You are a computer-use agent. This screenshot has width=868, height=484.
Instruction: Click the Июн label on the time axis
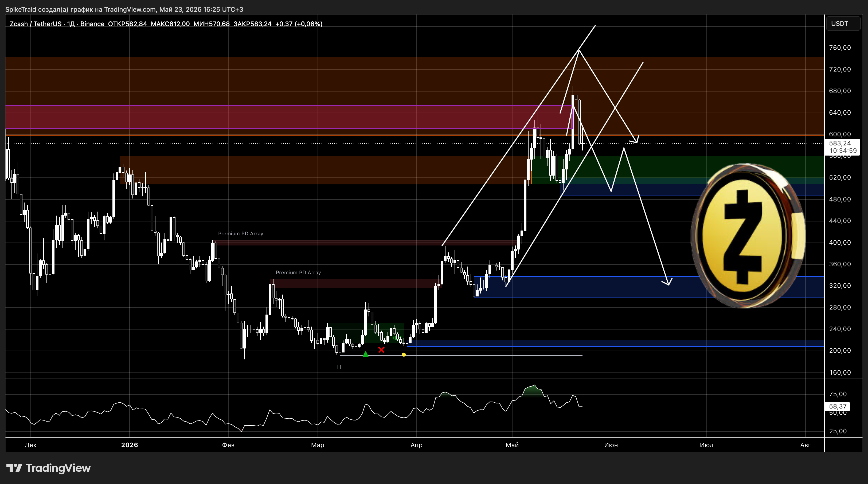611,445
